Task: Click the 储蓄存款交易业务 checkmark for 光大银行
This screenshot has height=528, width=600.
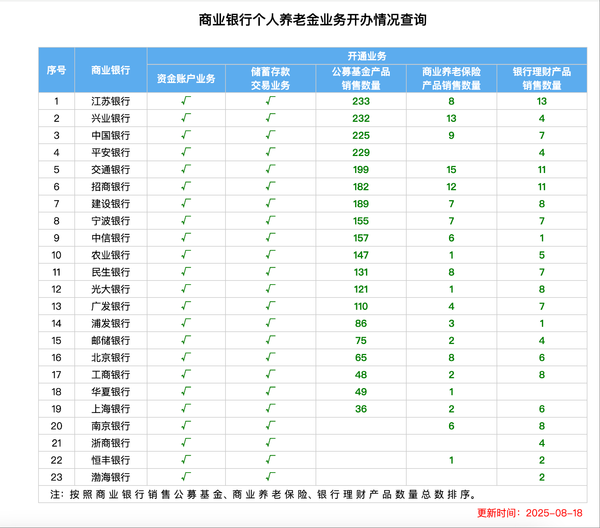Action: pyautogui.click(x=271, y=288)
